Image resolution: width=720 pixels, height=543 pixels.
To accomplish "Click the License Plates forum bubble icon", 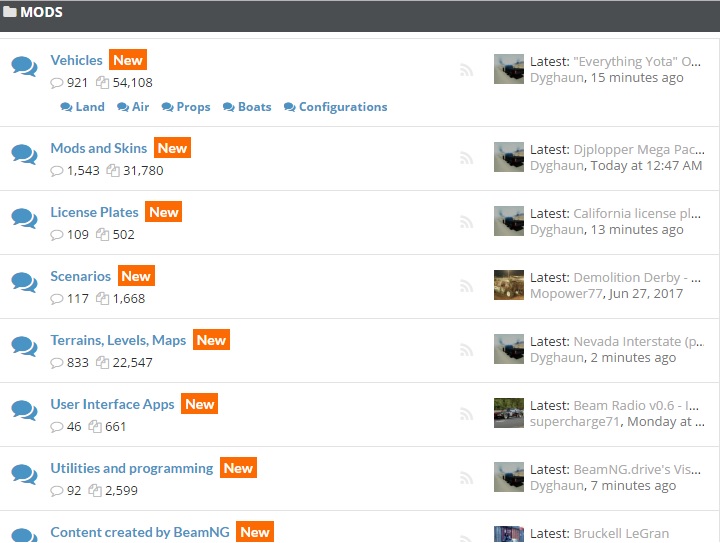I will [24, 218].
